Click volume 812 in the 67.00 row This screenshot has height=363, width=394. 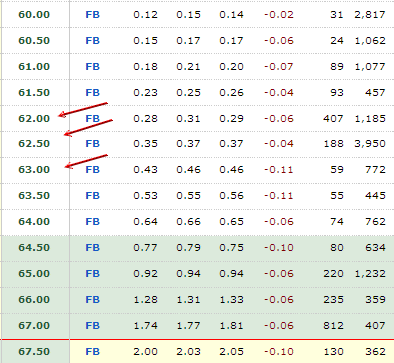(x=333, y=326)
